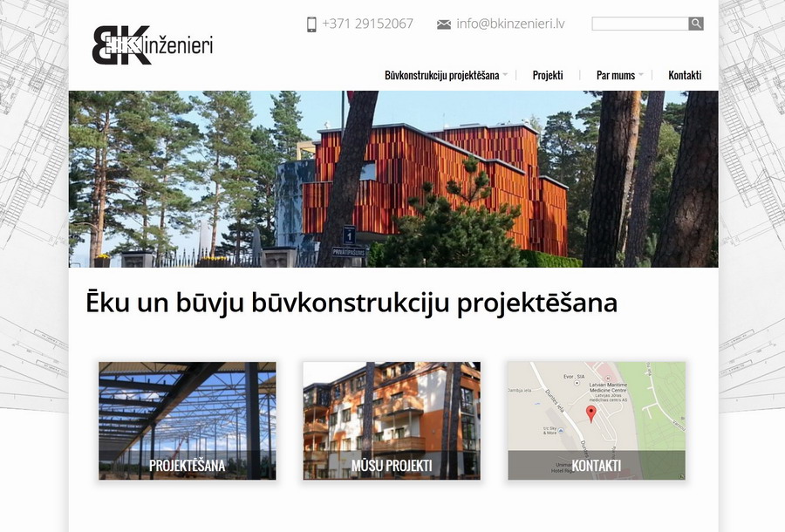Click the mobile phone icon

(311, 24)
